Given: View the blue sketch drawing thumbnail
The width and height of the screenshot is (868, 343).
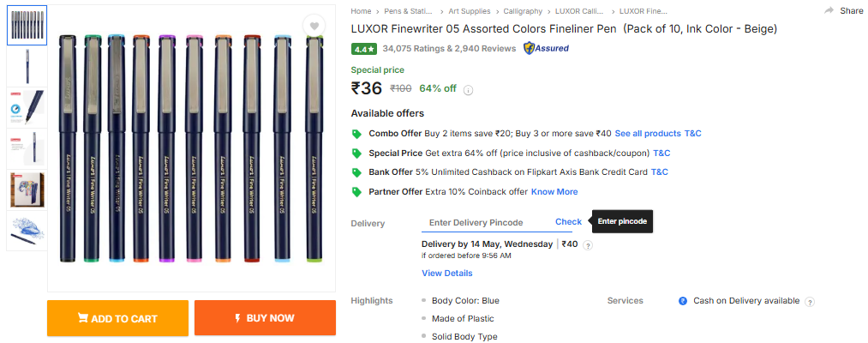Looking at the screenshot, I should point(27,231).
